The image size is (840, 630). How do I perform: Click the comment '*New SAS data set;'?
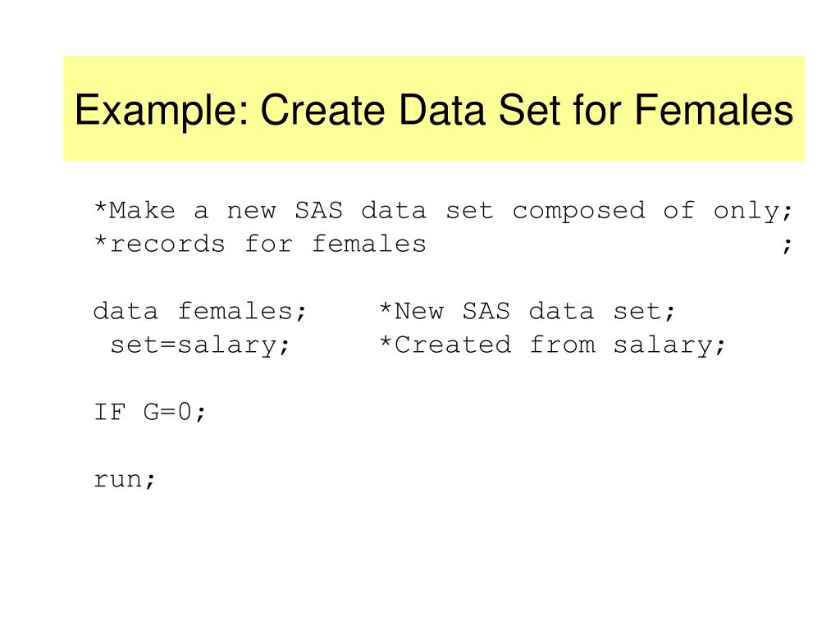point(527,311)
